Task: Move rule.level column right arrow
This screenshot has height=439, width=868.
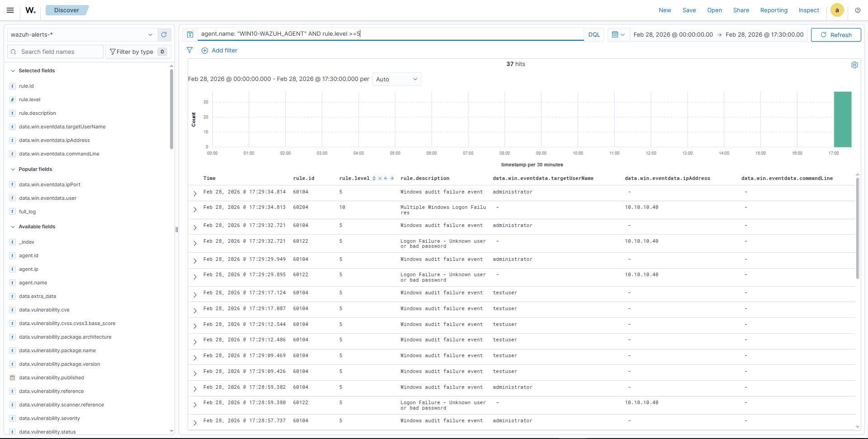Action: coord(392,179)
